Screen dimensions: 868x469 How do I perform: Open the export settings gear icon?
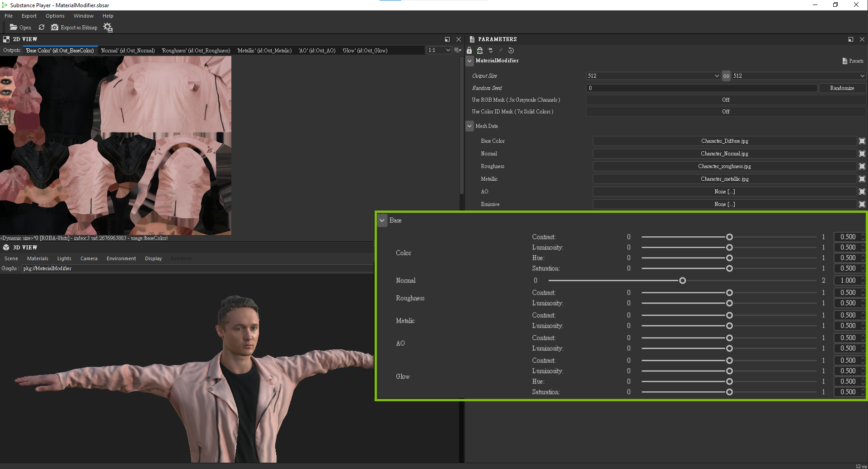(108, 28)
